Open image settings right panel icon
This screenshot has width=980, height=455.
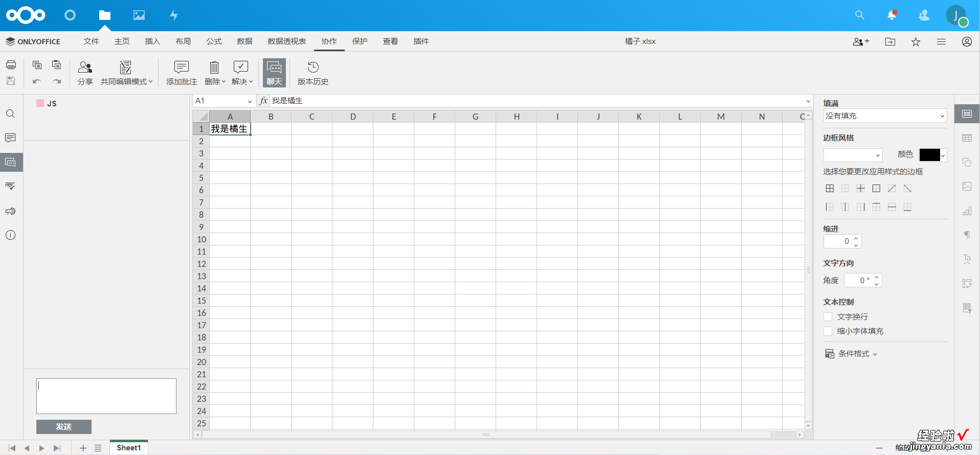click(967, 187)
